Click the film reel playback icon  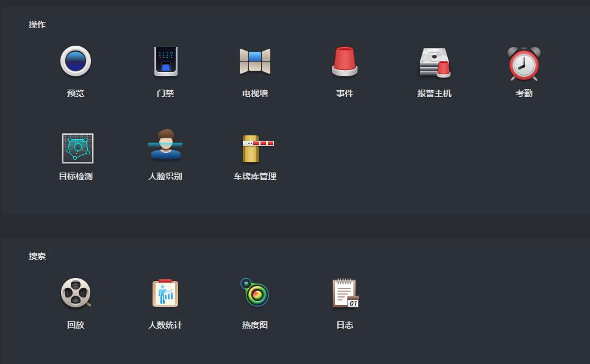(x=76, y=293)
